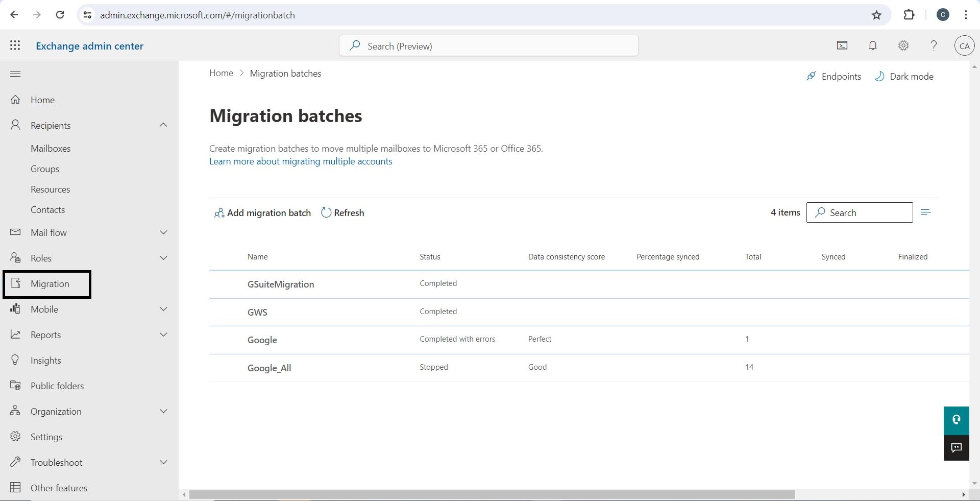
Task: Click the horizontal scrollbar at bottom
Action: [x=492, y=494]
